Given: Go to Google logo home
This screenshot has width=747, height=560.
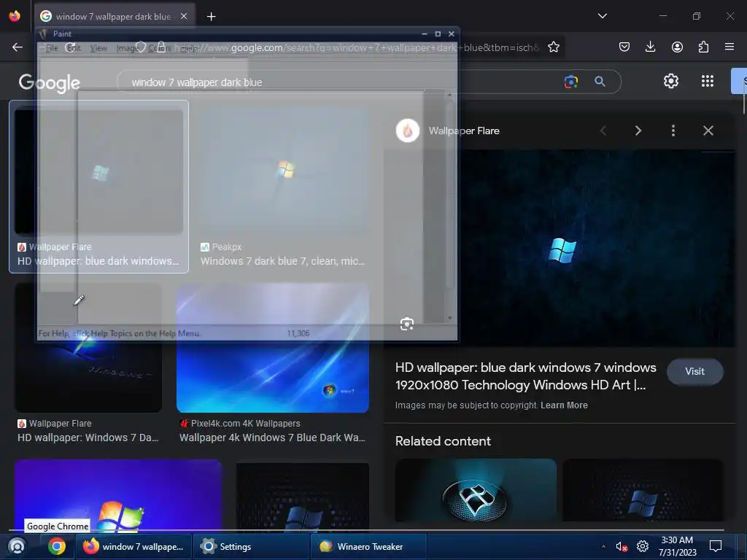Looking at the screenshot, I should tap(49, 83).
